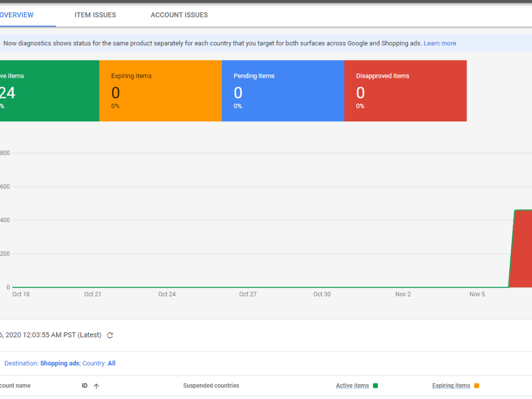Click the red disapproved area in chart
The image size is (532, 399).
[x=521, y=249]
